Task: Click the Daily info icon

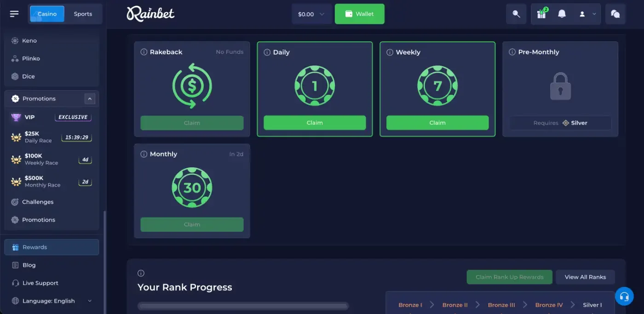Action: 267,52
